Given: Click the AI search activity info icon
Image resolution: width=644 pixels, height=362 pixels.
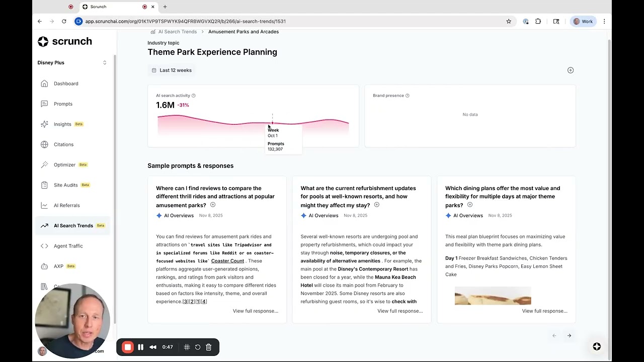Looking at the screenshot, I should [193, 96].
